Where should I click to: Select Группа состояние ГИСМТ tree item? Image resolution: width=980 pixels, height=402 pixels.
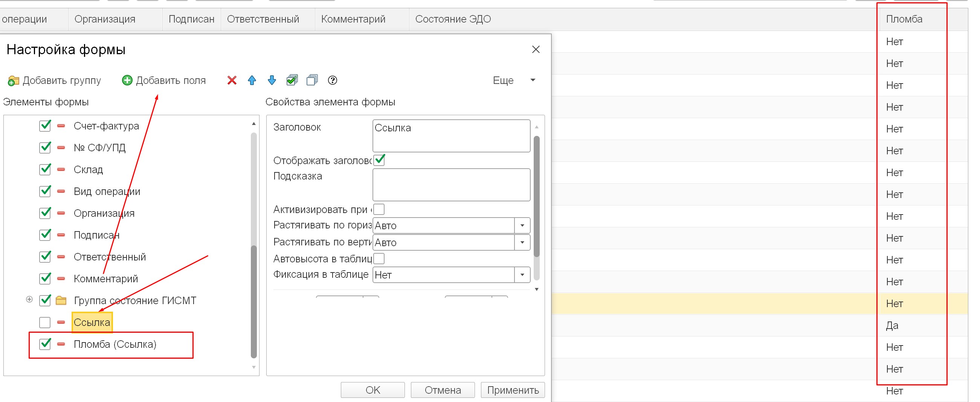tap(135, 300)
